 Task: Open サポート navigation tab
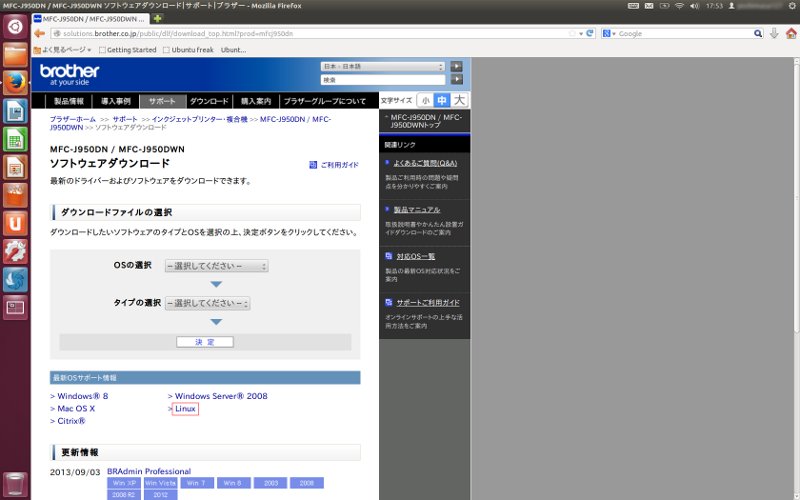tap(162, 101)
